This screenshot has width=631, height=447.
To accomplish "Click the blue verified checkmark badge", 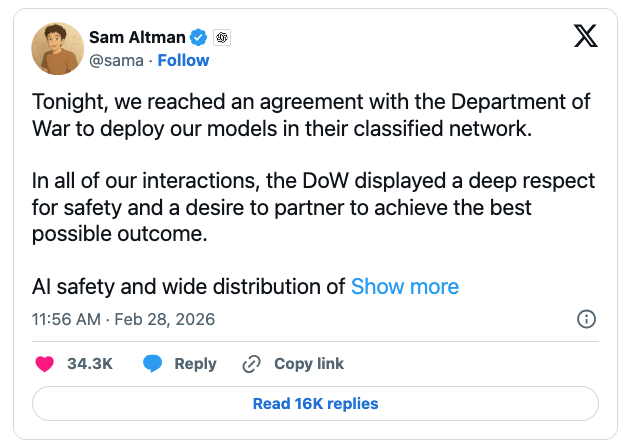I will coord(200,37).
